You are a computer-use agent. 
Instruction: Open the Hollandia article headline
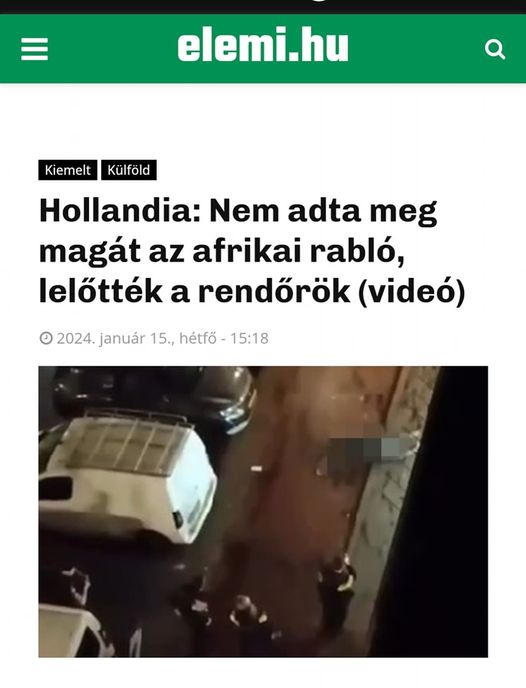click(252, 251)
